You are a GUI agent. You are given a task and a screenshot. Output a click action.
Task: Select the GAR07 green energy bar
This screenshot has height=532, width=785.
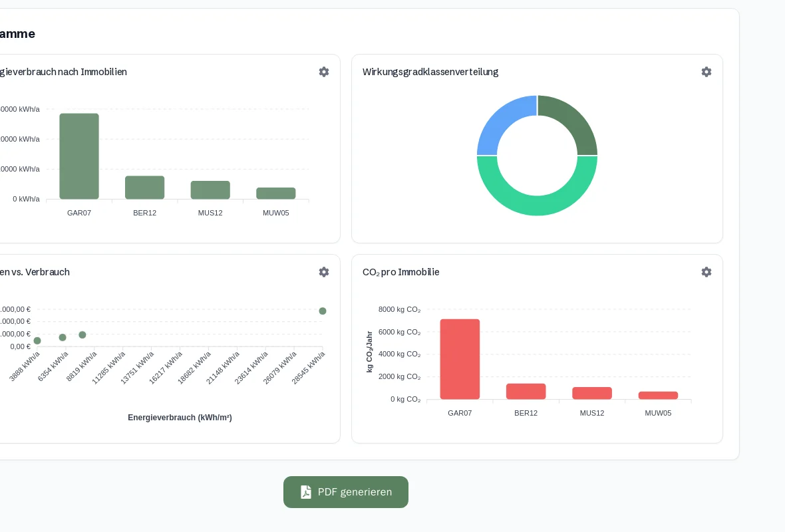point(79,156)
